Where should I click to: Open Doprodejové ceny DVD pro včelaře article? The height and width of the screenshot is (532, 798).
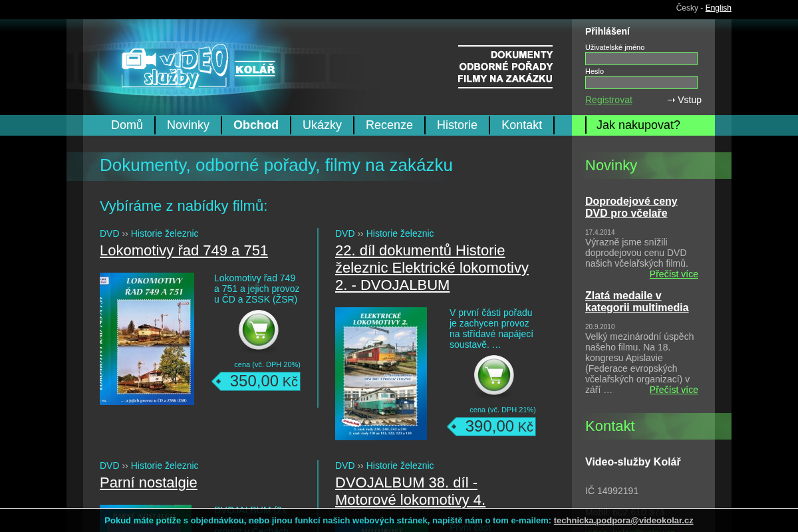coord(631,207)
